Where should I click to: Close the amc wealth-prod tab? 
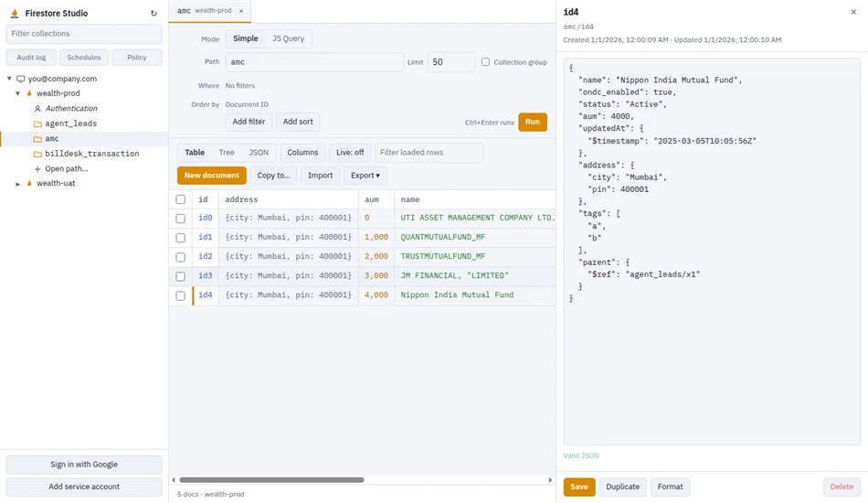pyautogui.click(x=241, y=11)
